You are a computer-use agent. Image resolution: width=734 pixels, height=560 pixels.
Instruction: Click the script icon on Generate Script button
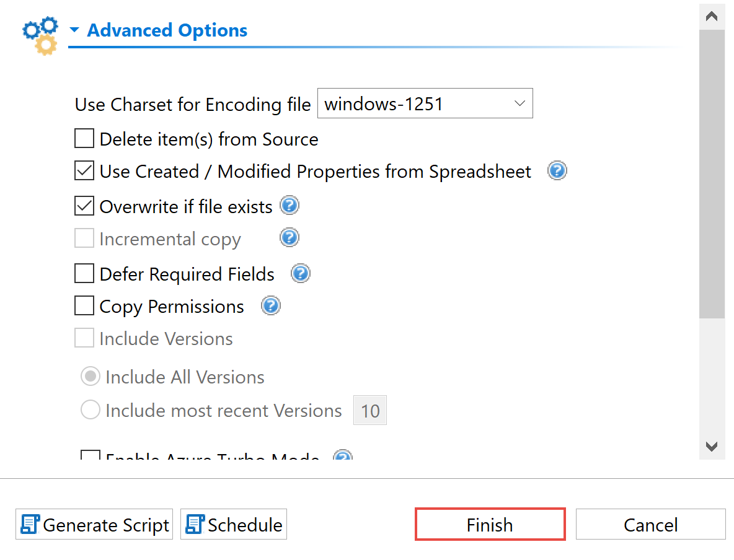point(30,525)
